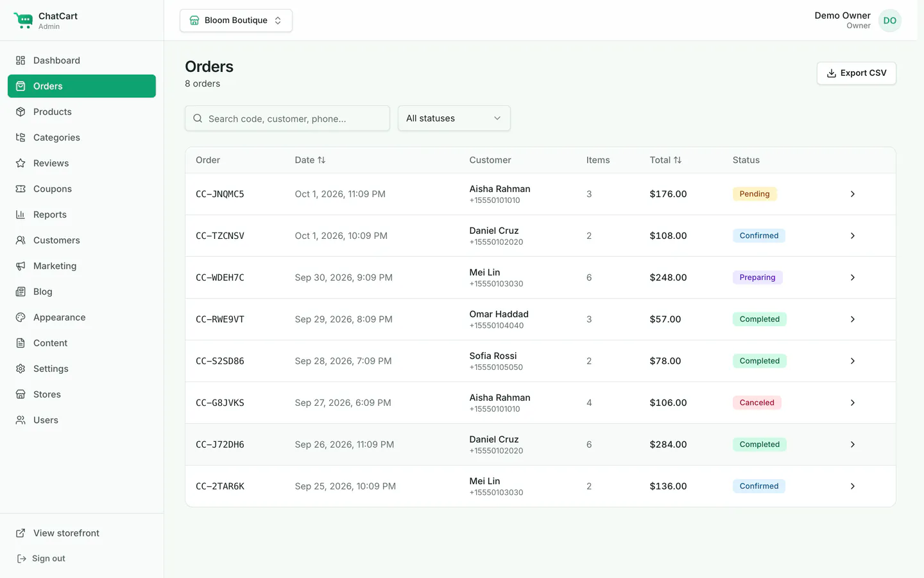Focus the order search input field
The height and width of the screenshot is (578, 924).
click(x=287, y=118)
